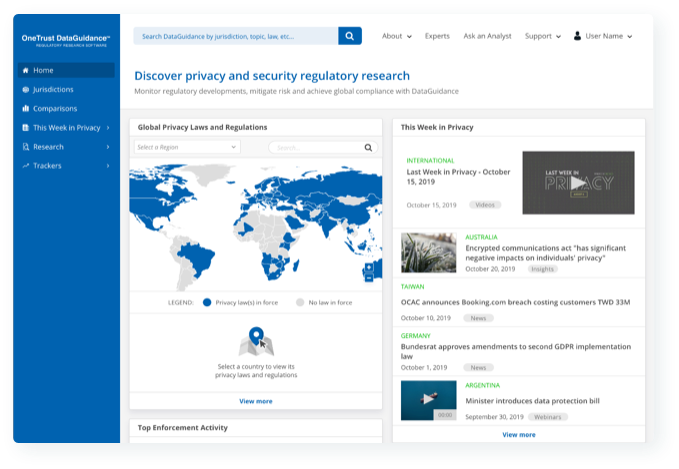Screen dimensions: 679x469
Task: Click the This Week in Privacy sidebar icon
Action: tap(26, 128)
